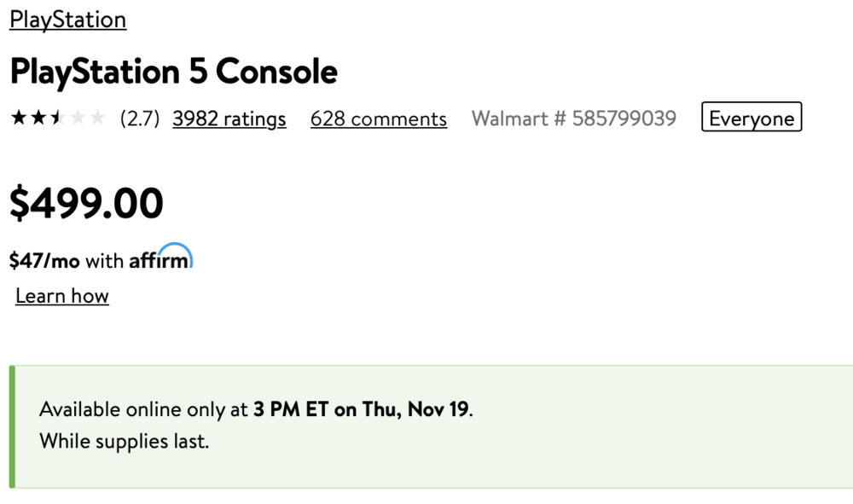Open the 628 comments link

tap(378, 119)
